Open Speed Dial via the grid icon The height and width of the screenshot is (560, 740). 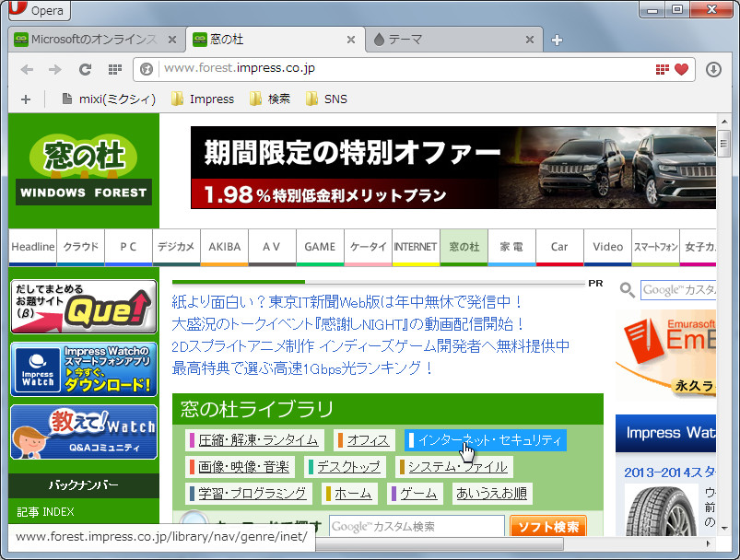tap(113, 69)
